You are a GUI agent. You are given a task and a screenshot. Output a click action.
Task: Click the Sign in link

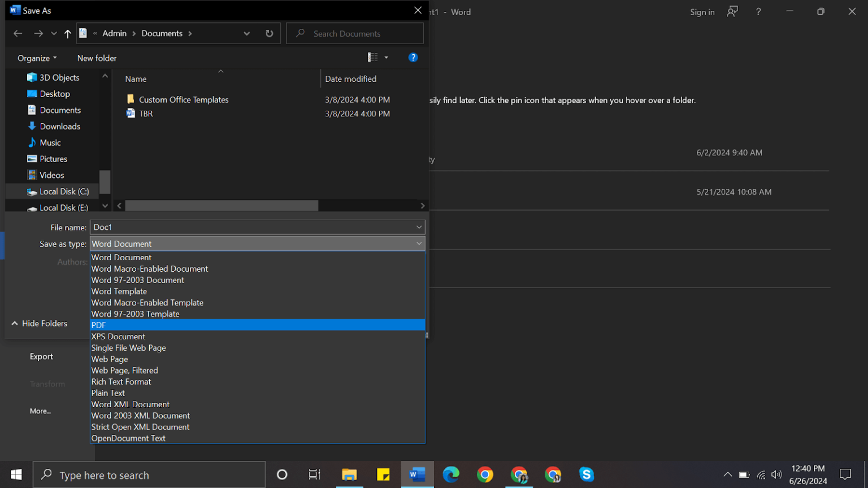coord(702,12)
